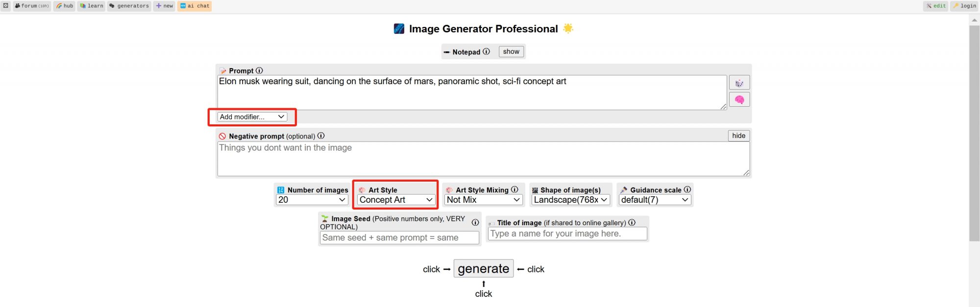980x307 pixels.
Task: Open the Prompt info circle icon
Action: click(259, 71)
